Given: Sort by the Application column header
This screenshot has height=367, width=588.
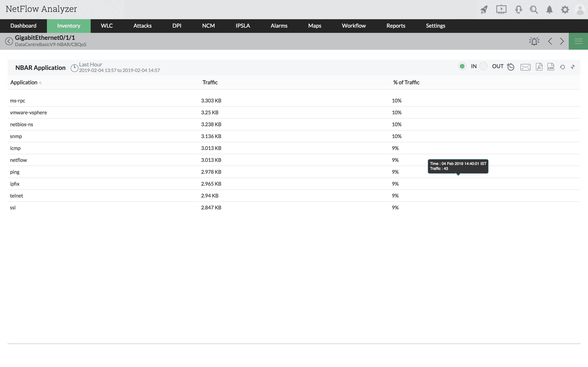Looking at the screenshot, I should pos(24,82).
